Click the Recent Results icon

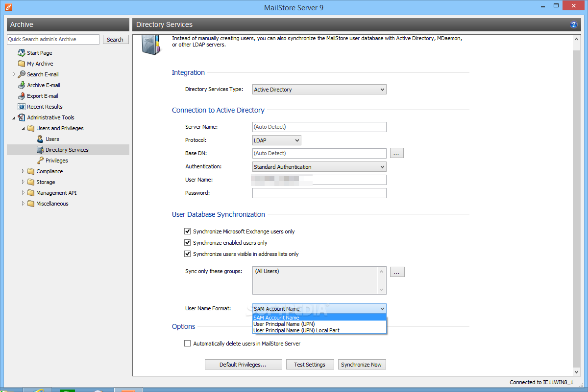[x=22, y=107]
